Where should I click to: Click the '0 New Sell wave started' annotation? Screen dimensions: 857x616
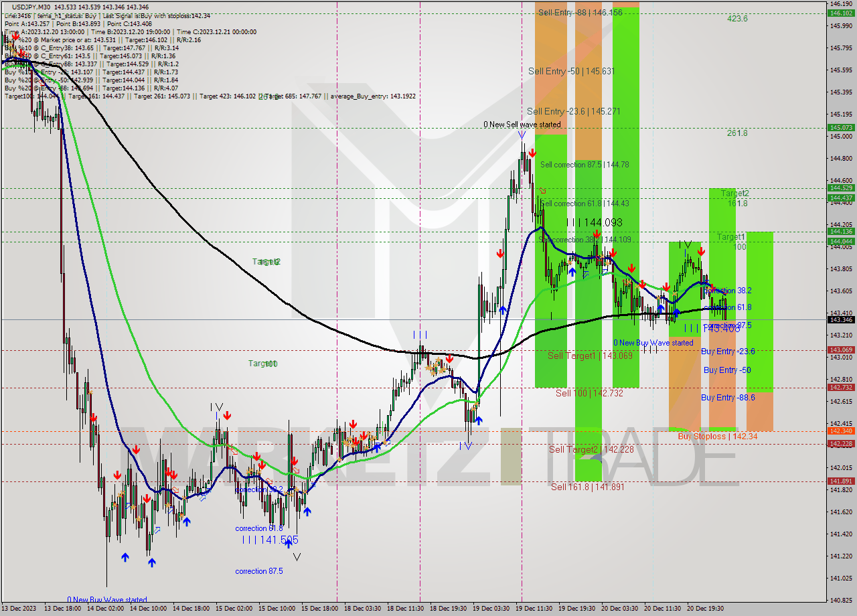522,125
